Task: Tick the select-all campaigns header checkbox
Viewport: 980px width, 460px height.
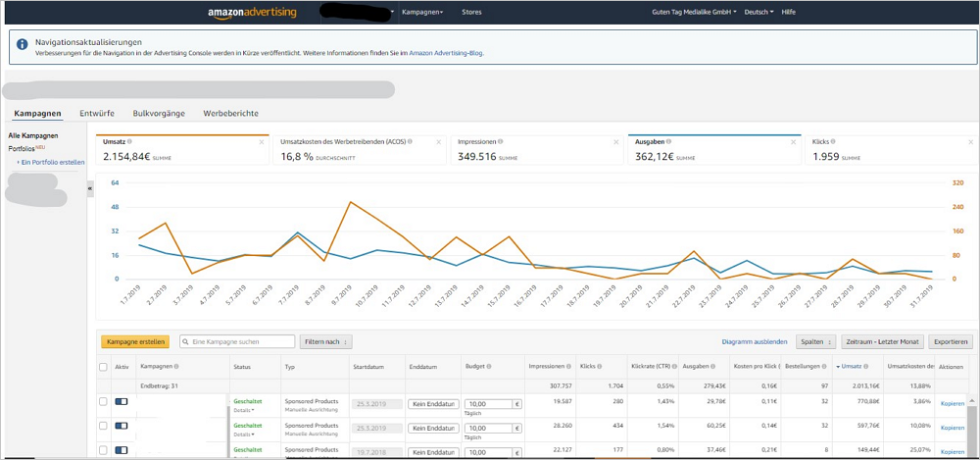Action: pos(104,367)
